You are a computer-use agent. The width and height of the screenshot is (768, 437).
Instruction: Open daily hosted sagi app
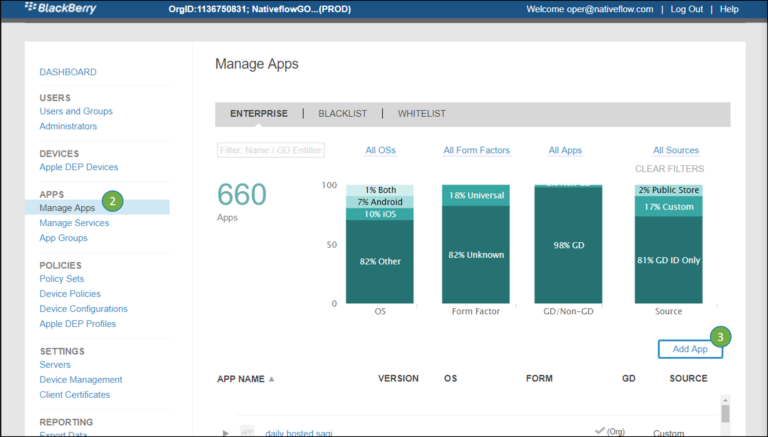(299, 433)
